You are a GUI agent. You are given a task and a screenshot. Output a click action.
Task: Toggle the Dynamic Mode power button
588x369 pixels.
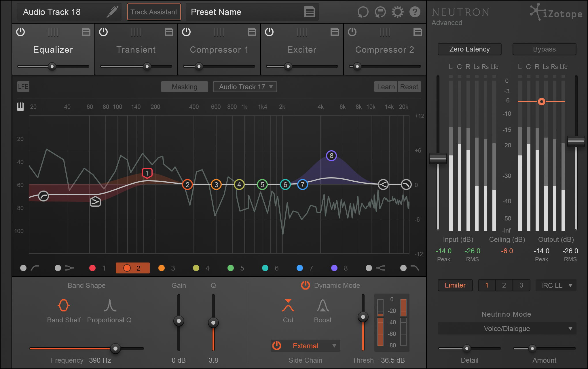coord(306,285)
